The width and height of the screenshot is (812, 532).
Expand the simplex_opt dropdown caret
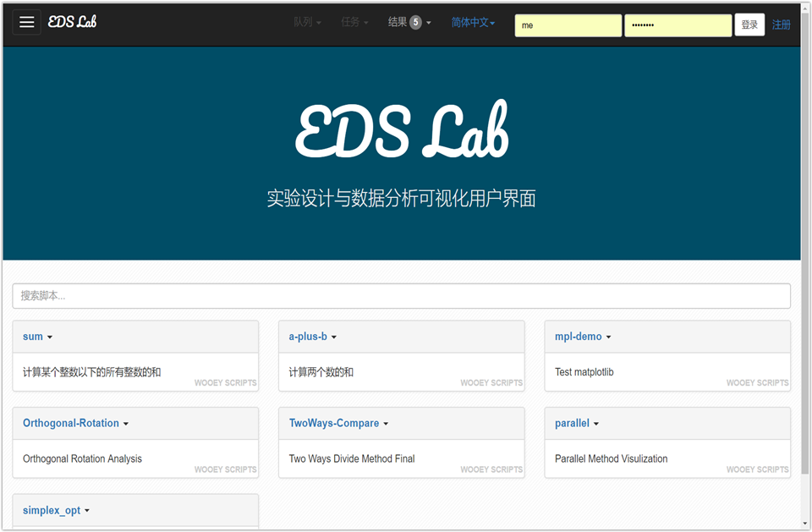point(87,511)
